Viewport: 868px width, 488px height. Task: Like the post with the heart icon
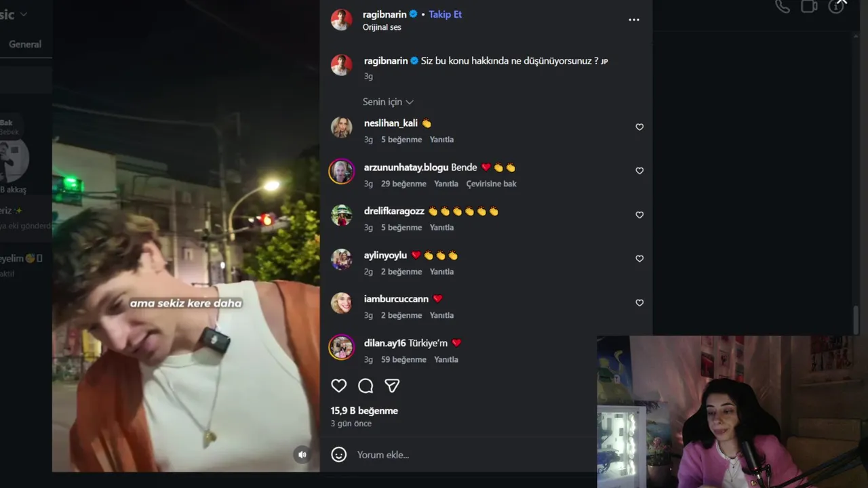[x=338, y=386]
